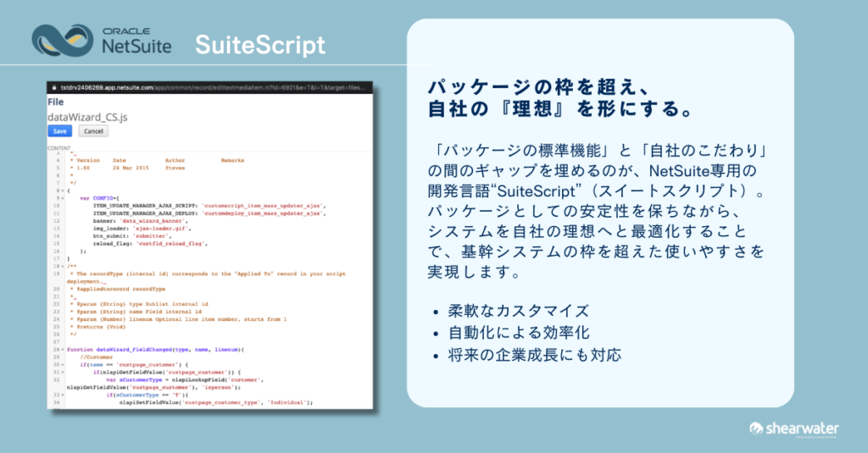
Task: Click the CONTENT label above the editor
Action: pos(59,146)
